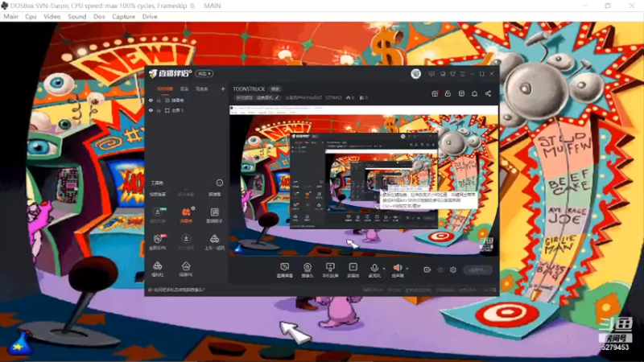Click the TOONSTRUCK stream title
The height and width of the screenshot is (362, 644).
249,89
